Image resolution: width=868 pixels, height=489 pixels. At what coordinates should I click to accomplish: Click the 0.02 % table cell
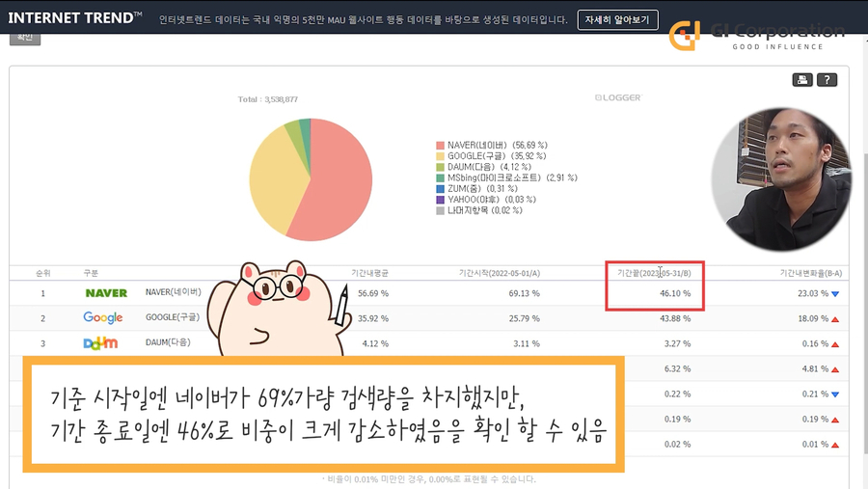click(678, 445)
